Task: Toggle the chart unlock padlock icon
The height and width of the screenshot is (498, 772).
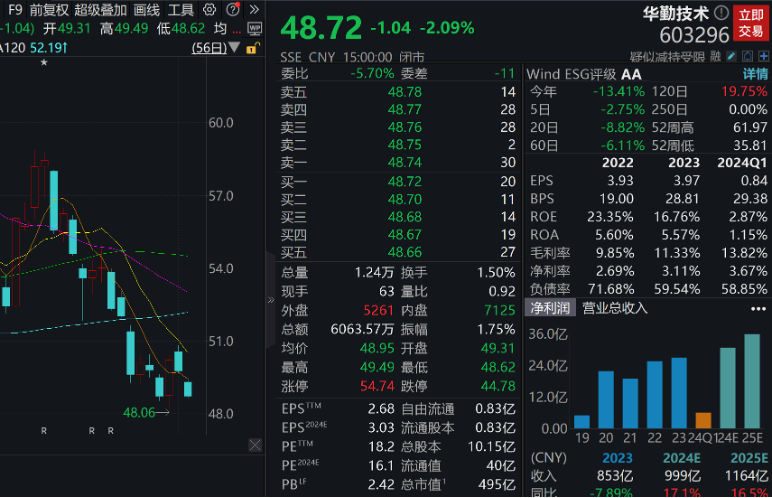Action: (x=253, y=48)
